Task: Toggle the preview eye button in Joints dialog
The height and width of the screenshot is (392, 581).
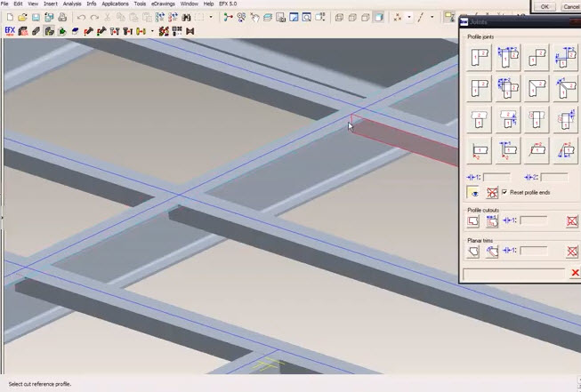Action: point(473,193)
